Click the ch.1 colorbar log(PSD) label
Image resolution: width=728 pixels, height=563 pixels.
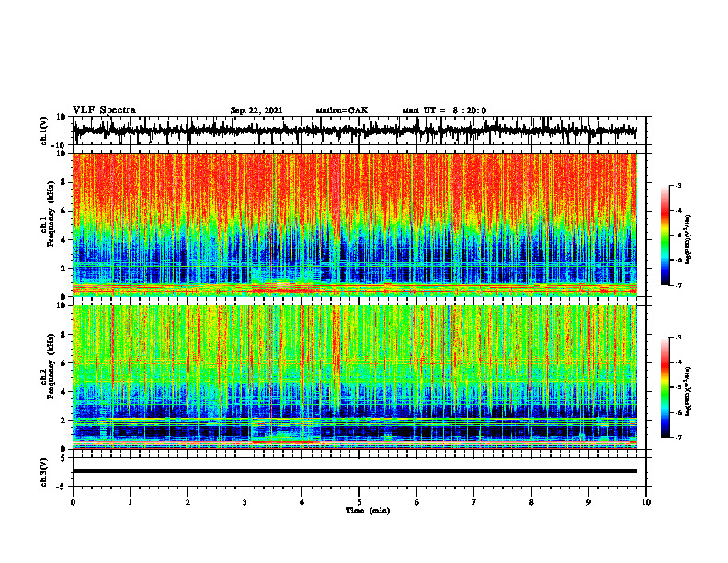pos(688,240)
